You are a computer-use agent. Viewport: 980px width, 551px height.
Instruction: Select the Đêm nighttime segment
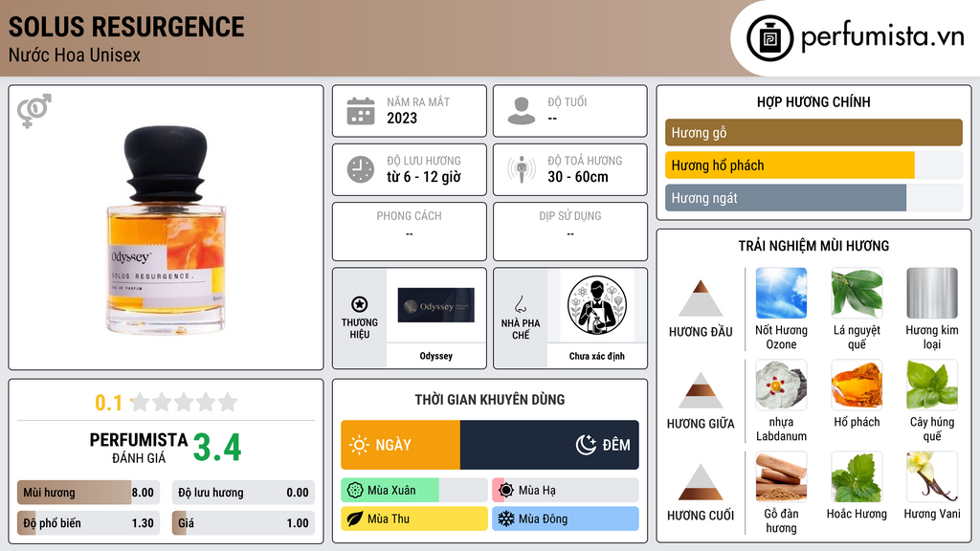click(x=549, y=445)
